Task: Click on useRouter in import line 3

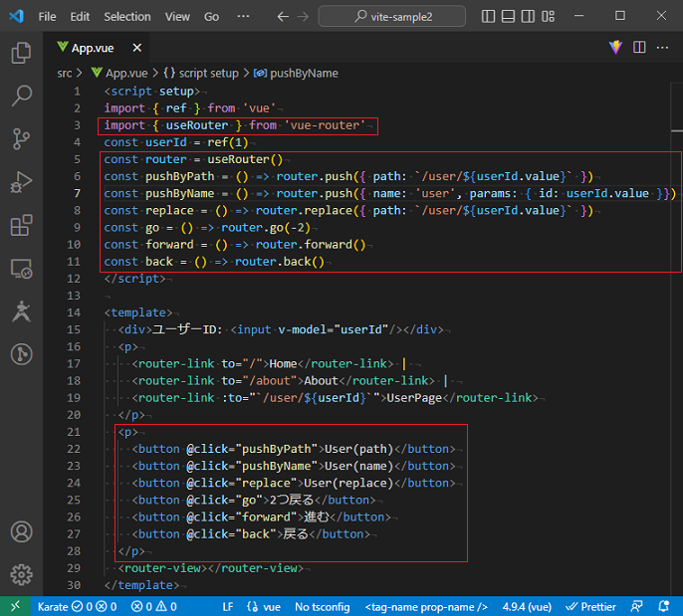Action: [x=197, y=125]
